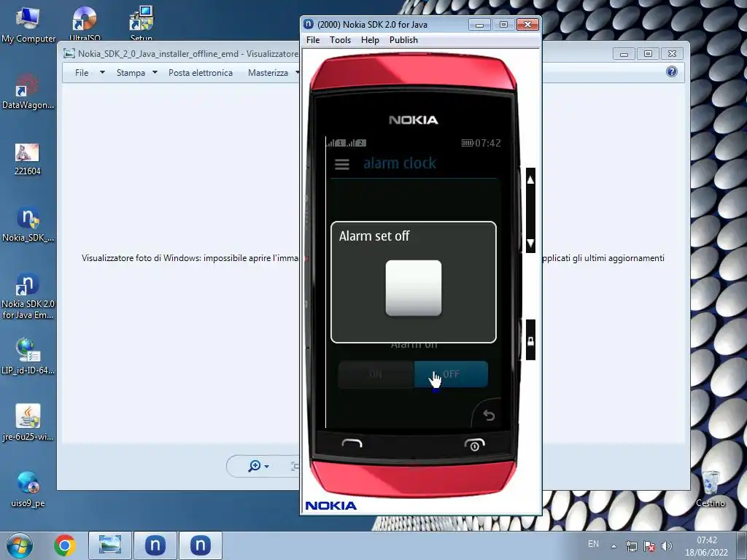Open the Publish menu in Nokia SDK
Viewport: 747px width, 560px height.
403,40
